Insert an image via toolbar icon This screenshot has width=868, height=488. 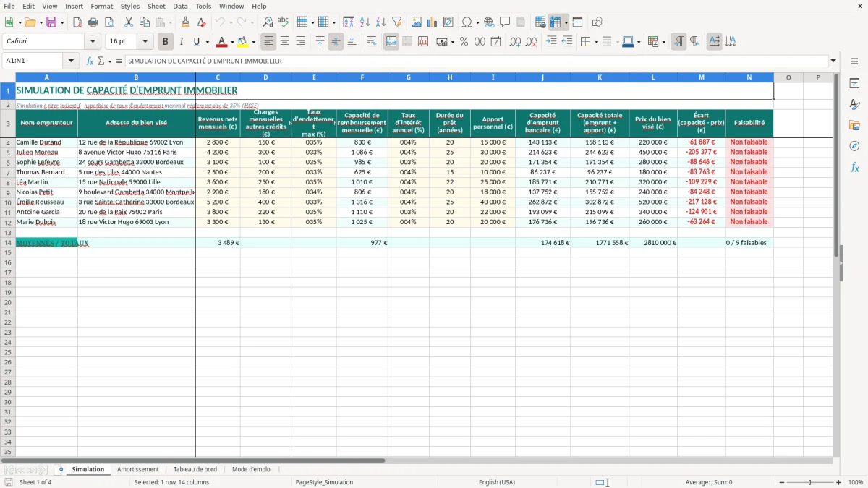click(x=417, y=22)
